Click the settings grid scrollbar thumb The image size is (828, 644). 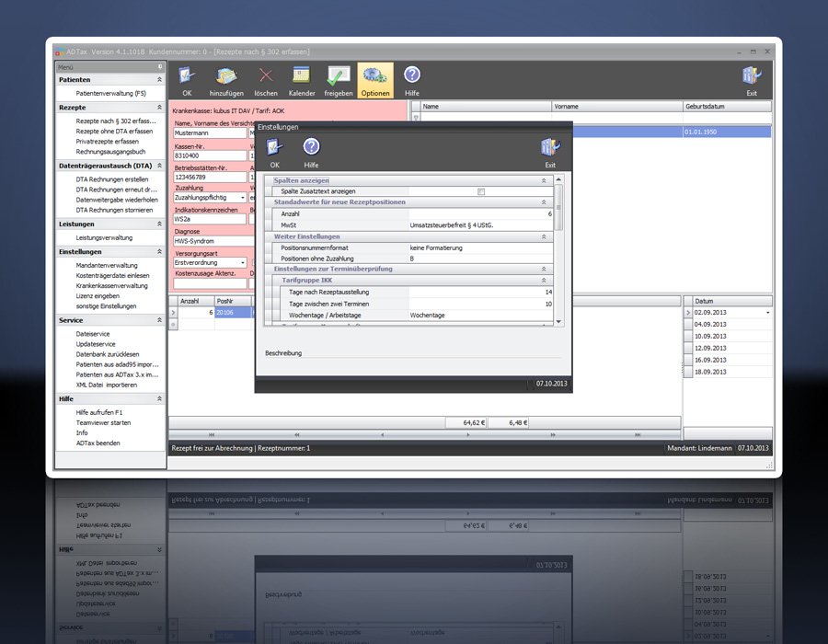(558, 207)
